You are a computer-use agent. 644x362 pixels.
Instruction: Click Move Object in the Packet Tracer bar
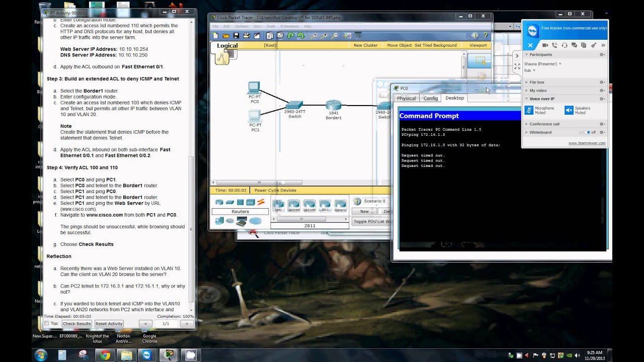click(399, 45)
